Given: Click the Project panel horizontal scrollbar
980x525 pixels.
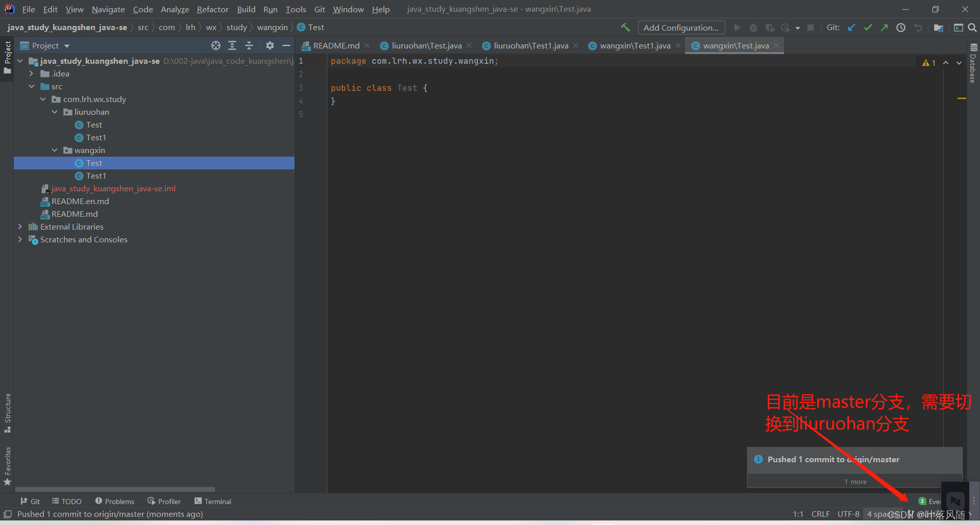Looking at the screenshot, I should tap(115, 489).
